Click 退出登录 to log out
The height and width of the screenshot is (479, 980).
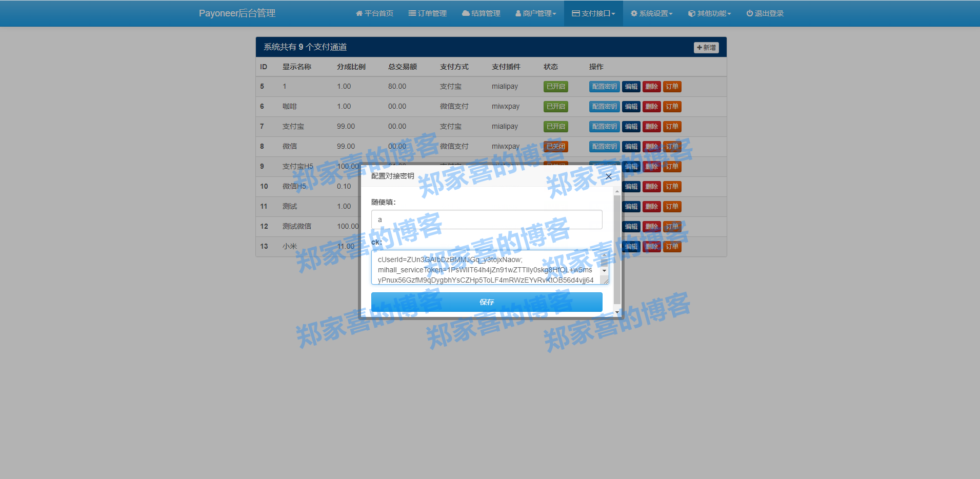coord(765,13)
